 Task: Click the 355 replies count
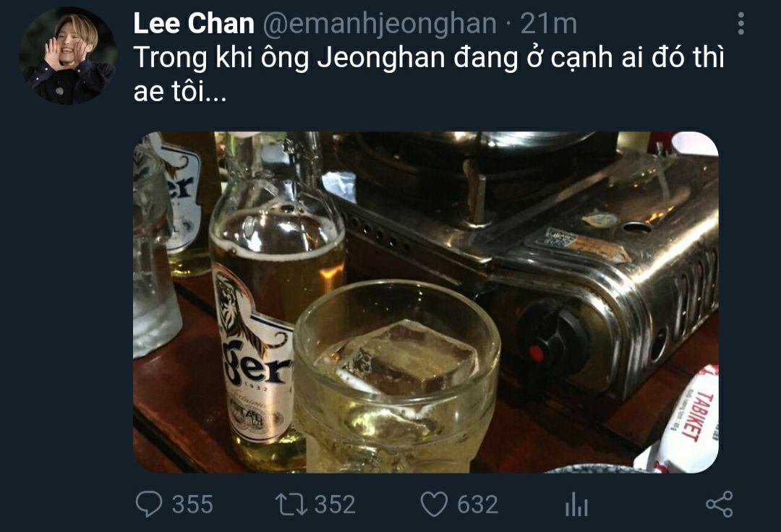[x=193, y=505]
